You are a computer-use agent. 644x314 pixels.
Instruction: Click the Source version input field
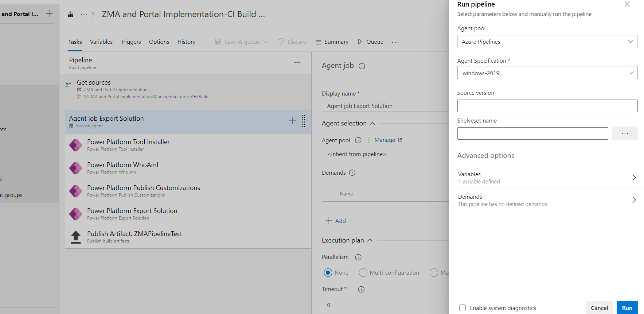[x=547, y=106]
